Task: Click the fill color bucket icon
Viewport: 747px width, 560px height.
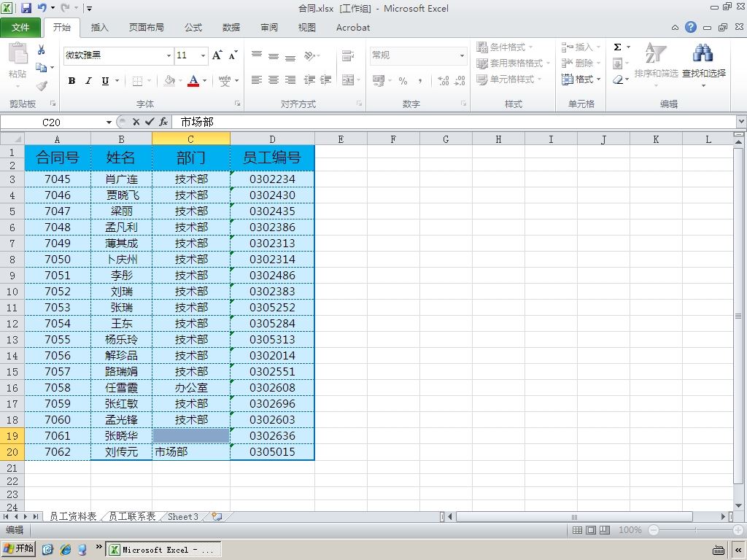Action: [x=169, y=80]
